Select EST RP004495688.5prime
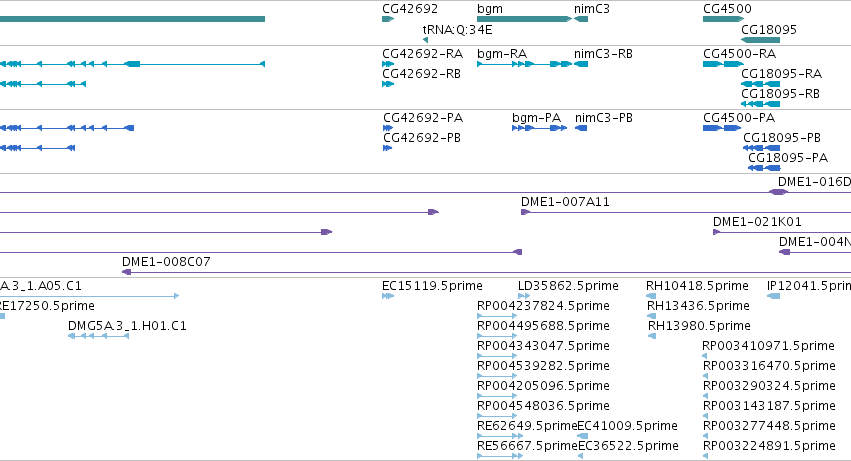This screenshot has height=461, width=851. [x=543, y=326]
